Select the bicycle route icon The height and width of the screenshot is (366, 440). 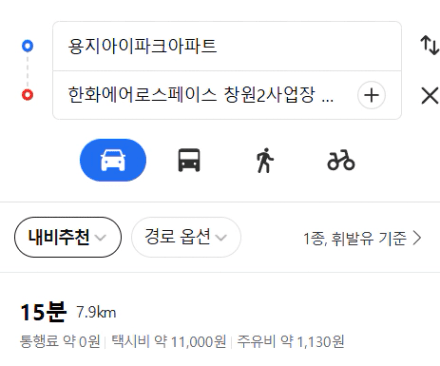(341, 160)
